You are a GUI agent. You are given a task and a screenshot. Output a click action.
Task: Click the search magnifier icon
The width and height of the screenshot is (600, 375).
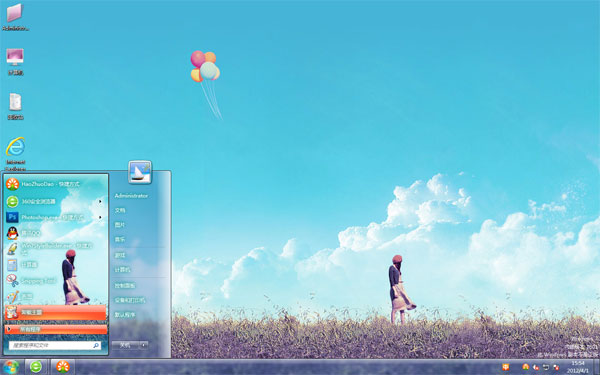coord(96,345)
